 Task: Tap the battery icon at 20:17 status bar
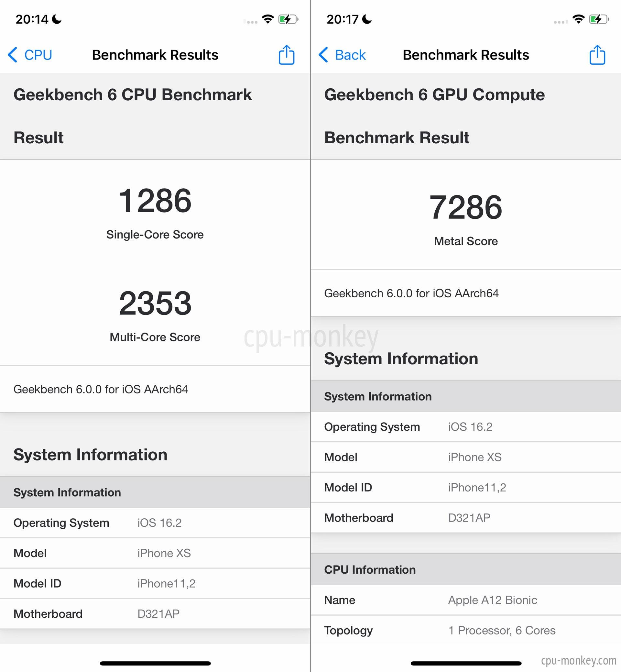[x=599, y=19]
